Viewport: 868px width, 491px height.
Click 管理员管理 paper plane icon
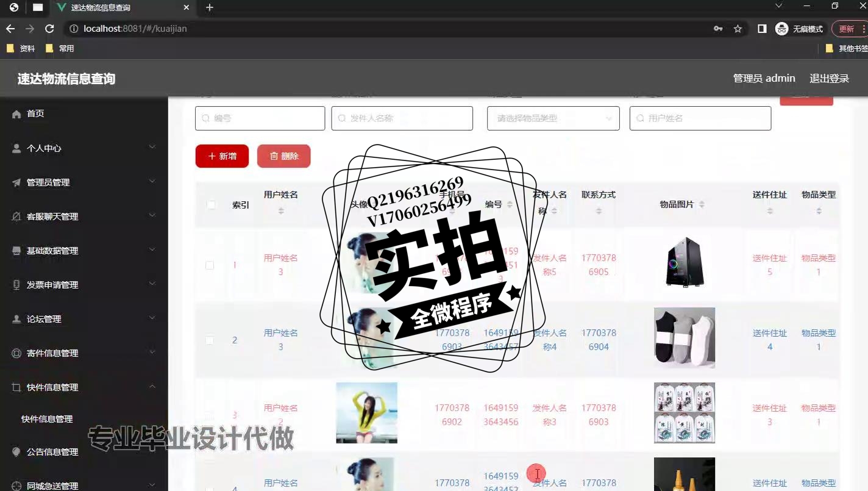[x=16, y=182]
